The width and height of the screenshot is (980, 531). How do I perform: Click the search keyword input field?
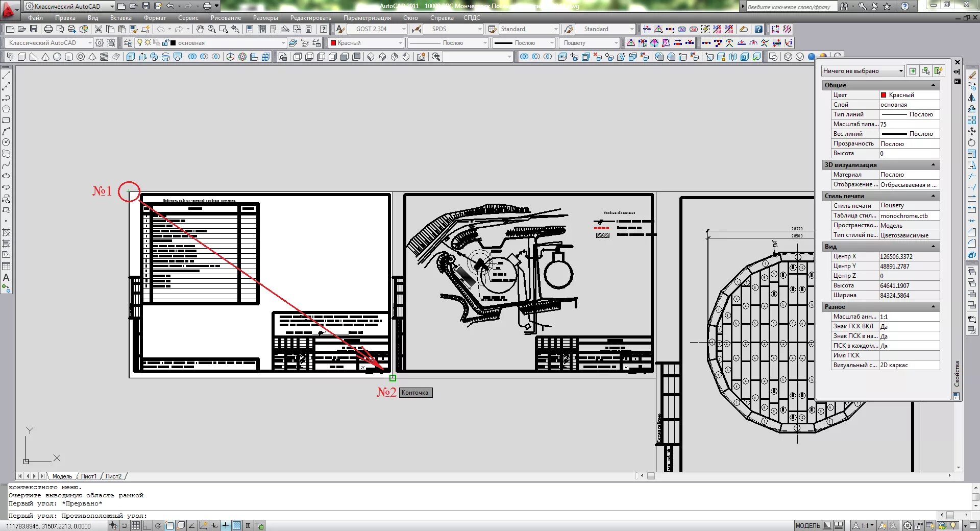(x=791, y=7)
